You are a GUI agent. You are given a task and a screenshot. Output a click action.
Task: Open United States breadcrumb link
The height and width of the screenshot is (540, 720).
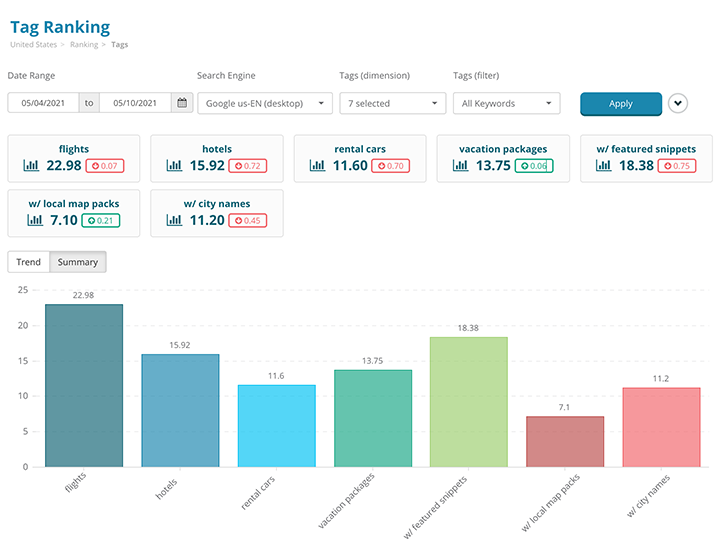click(x=35, y=45)
